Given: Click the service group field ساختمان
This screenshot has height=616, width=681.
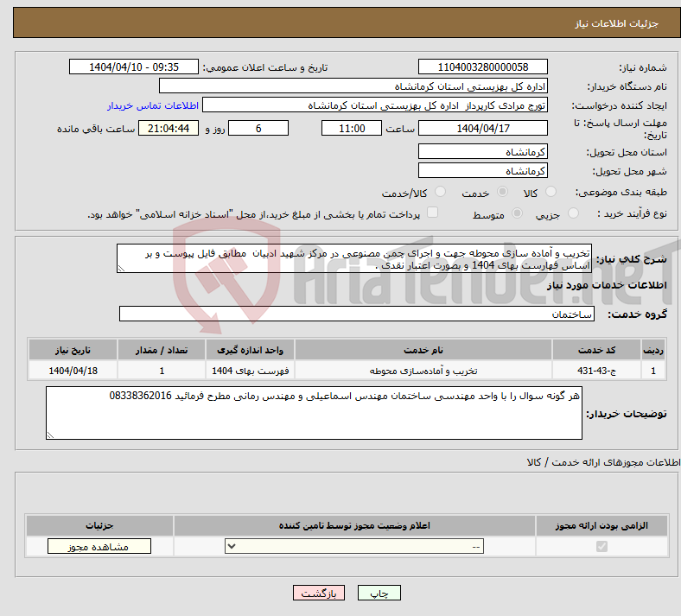Looking at the screenshot, I should coord(357,314).
